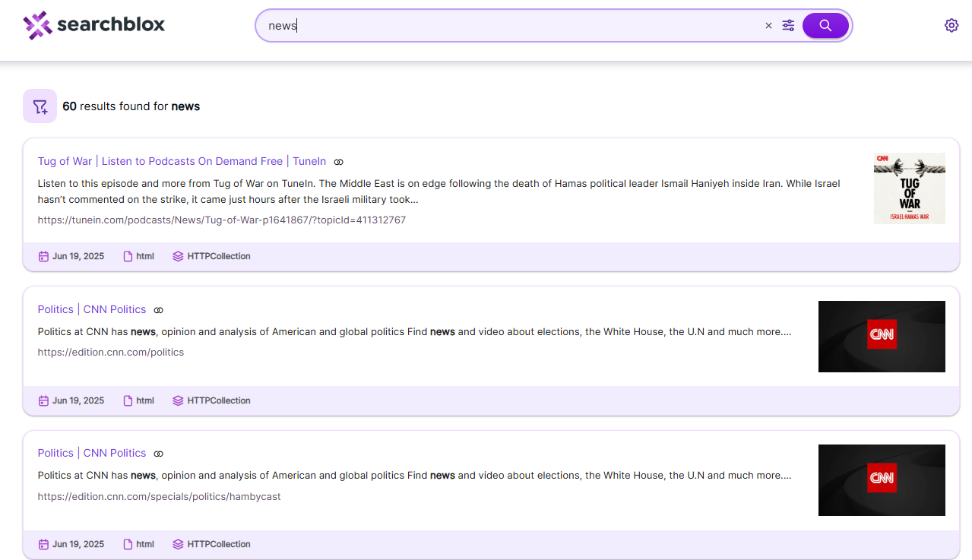Open Politics | CNN Politics title for hambycast result
Viewport: 972px width, 560px height.
point(92,453)
